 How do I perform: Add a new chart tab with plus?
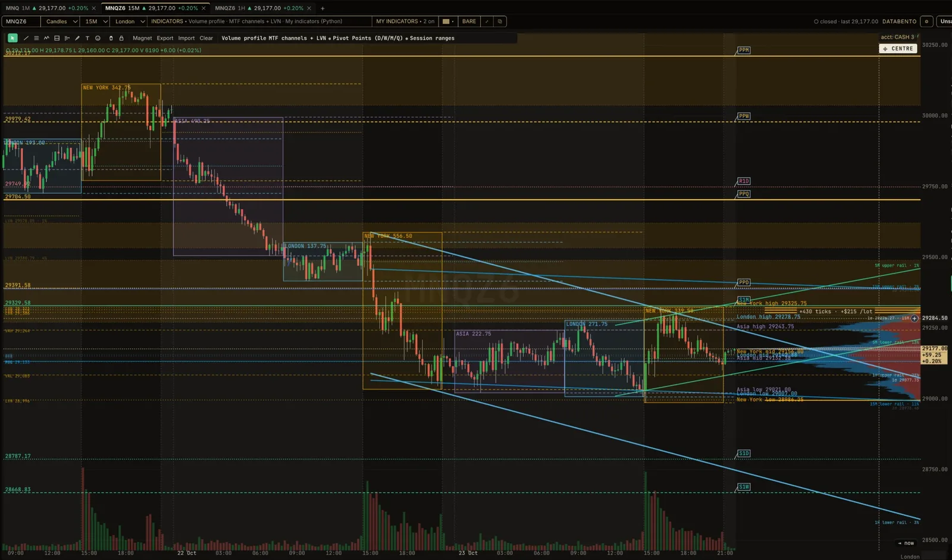pyautogui.click(x=322, y=8)
